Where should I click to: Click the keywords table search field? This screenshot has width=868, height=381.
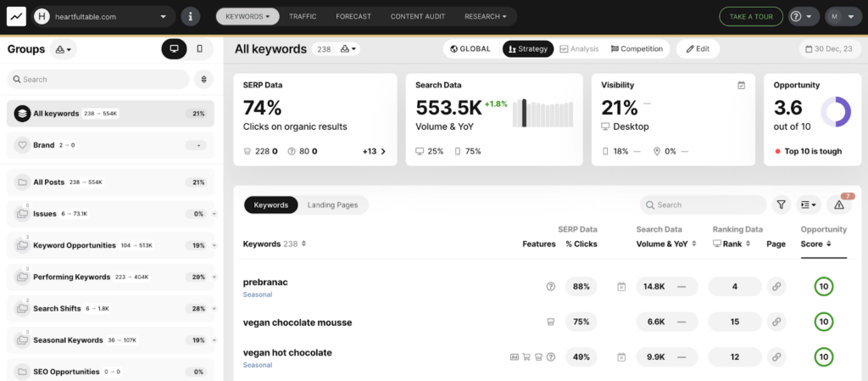point(703,205)
